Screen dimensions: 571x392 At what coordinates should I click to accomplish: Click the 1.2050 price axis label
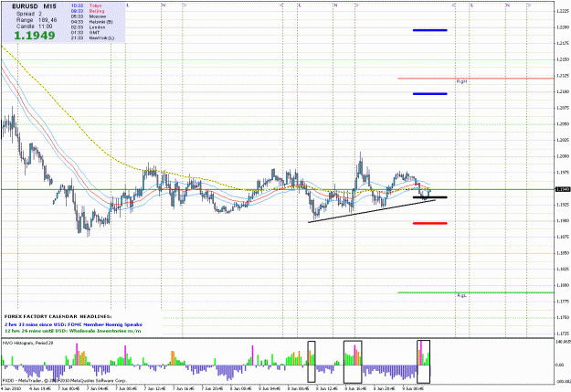563,124
